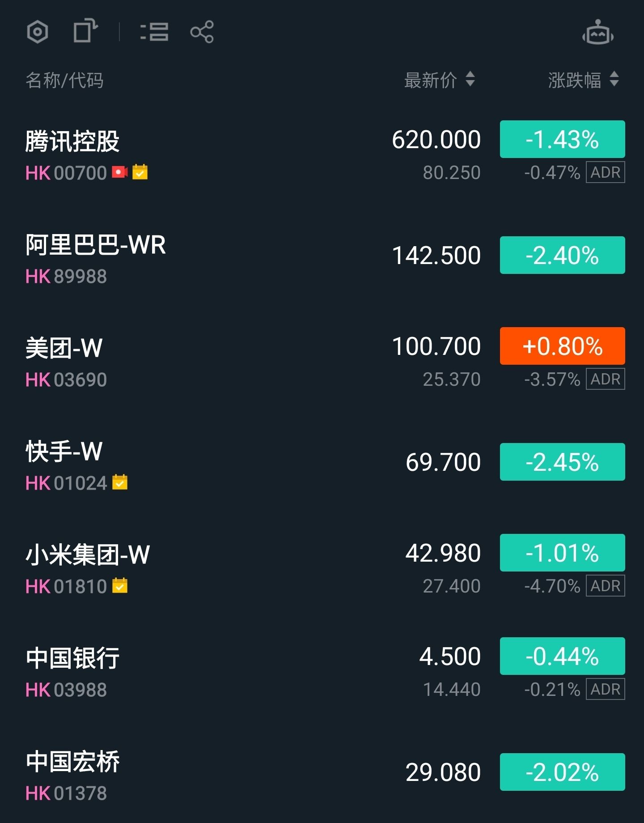The width and height of the screenshot is (644, 823).
Task: Tap the share icon
Action: [202, 32]
